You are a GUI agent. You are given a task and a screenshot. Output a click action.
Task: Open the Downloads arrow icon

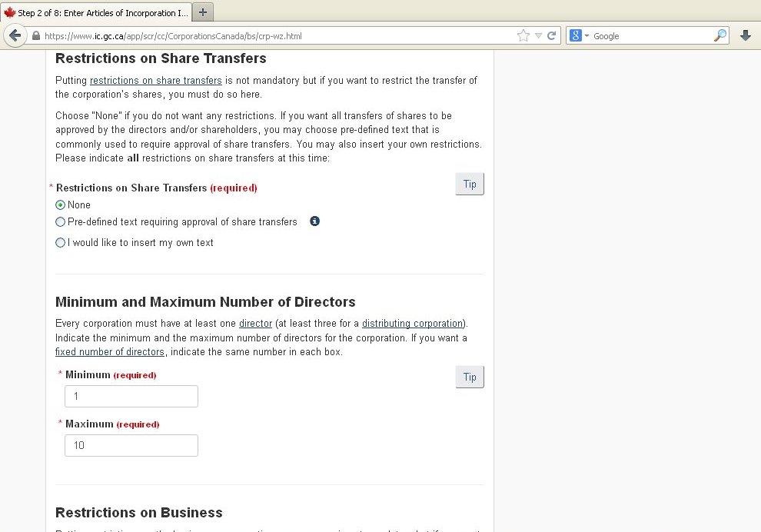(745, 36)
